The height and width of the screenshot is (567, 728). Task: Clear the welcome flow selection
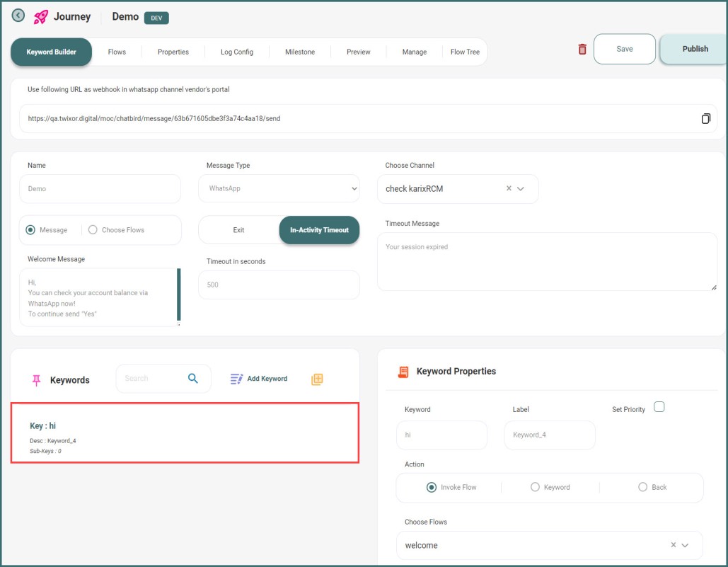[x=673, y=545]
